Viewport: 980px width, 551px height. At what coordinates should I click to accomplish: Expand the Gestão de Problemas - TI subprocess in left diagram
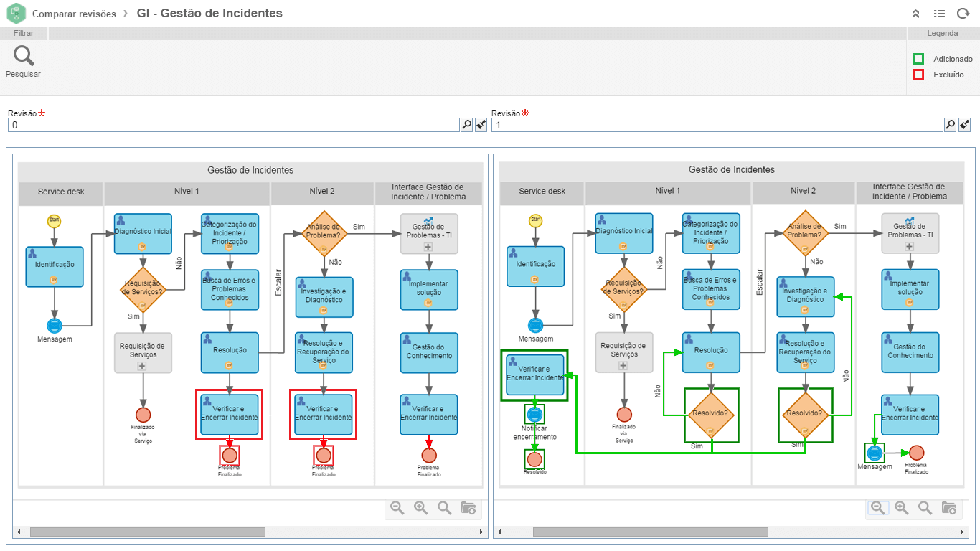click(428, 247)
